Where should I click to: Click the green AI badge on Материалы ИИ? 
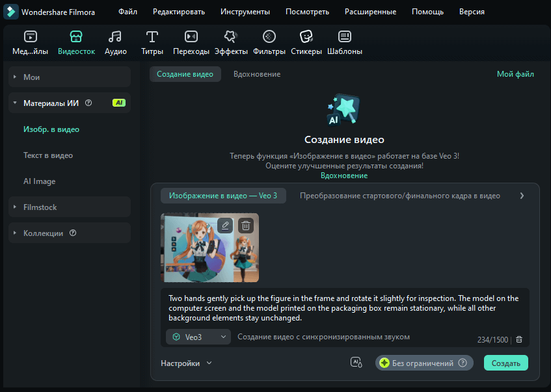click(x=119, y=103)
